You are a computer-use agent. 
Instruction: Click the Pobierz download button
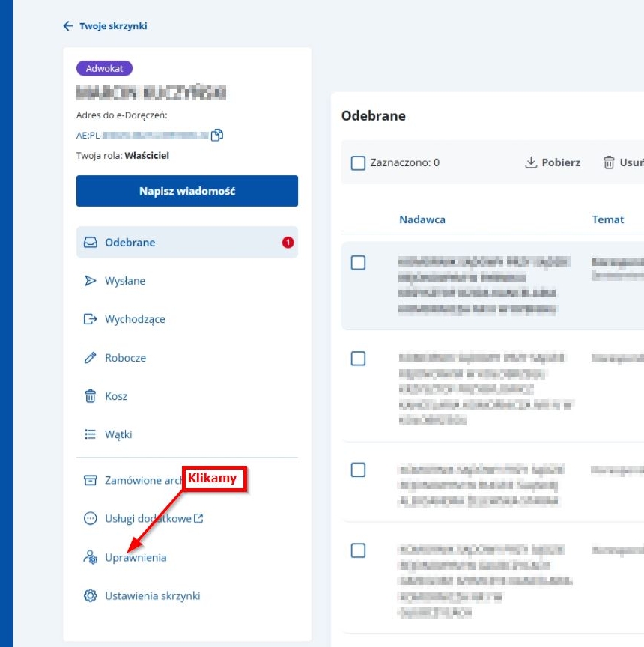(553, 162)
